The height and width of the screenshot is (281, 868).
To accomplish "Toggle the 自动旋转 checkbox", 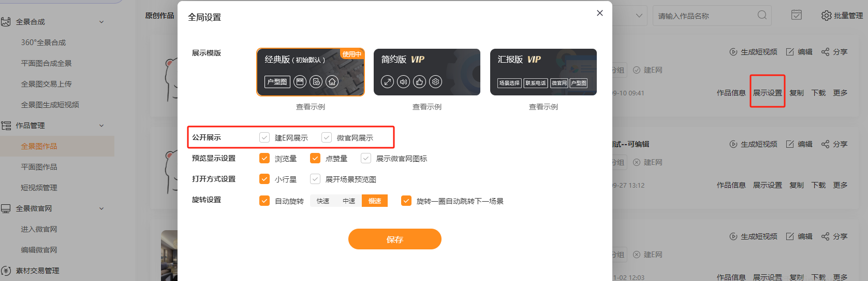I will pos(264,201).
